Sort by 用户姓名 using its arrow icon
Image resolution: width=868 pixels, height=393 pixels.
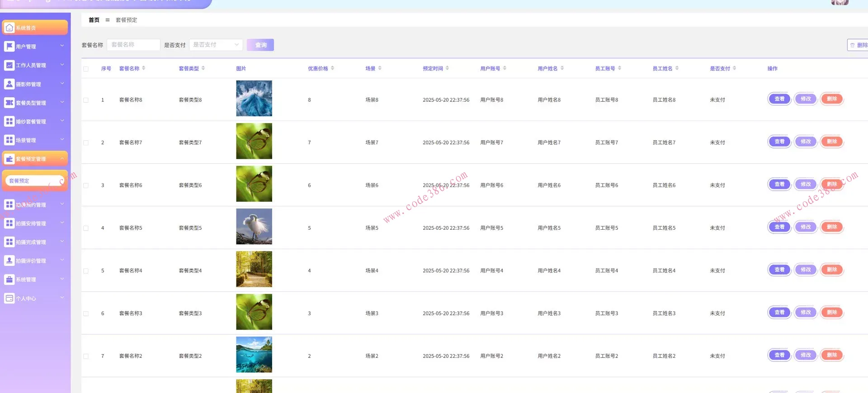[x=562, y=68]
